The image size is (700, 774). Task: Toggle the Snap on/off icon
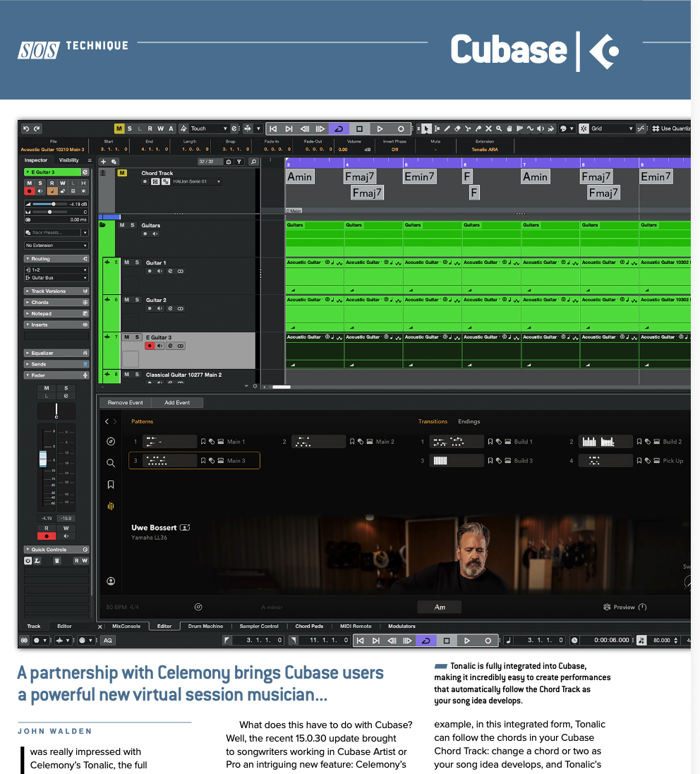click(x=584, y=129)
